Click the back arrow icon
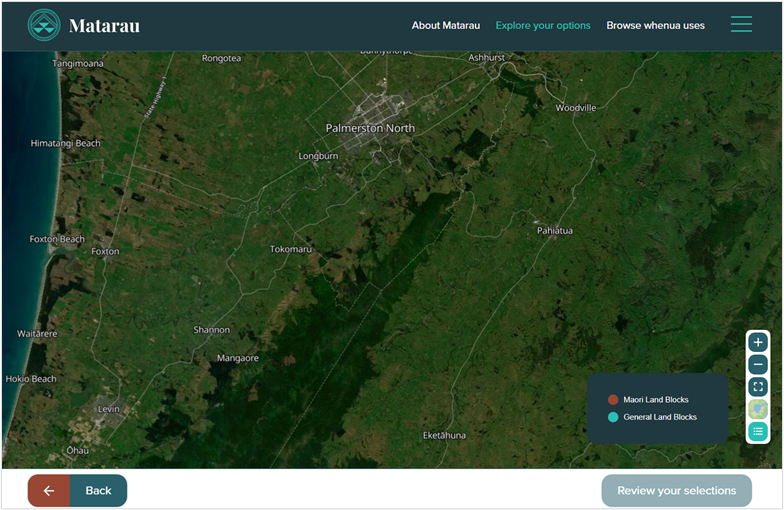Screen dimensions: 784x510 click(48, 490)
